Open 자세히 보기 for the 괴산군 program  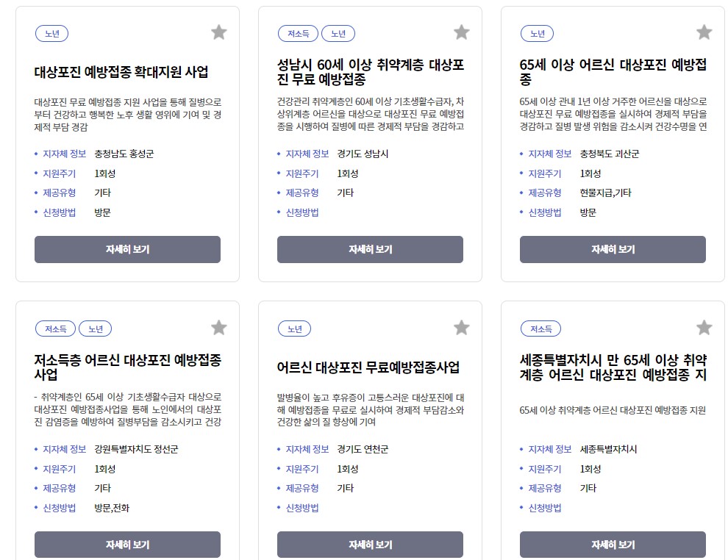click(612, 249)
